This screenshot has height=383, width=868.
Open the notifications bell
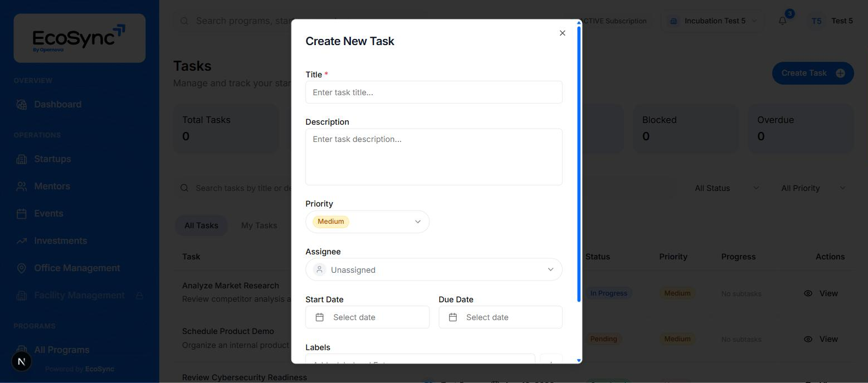783,21
